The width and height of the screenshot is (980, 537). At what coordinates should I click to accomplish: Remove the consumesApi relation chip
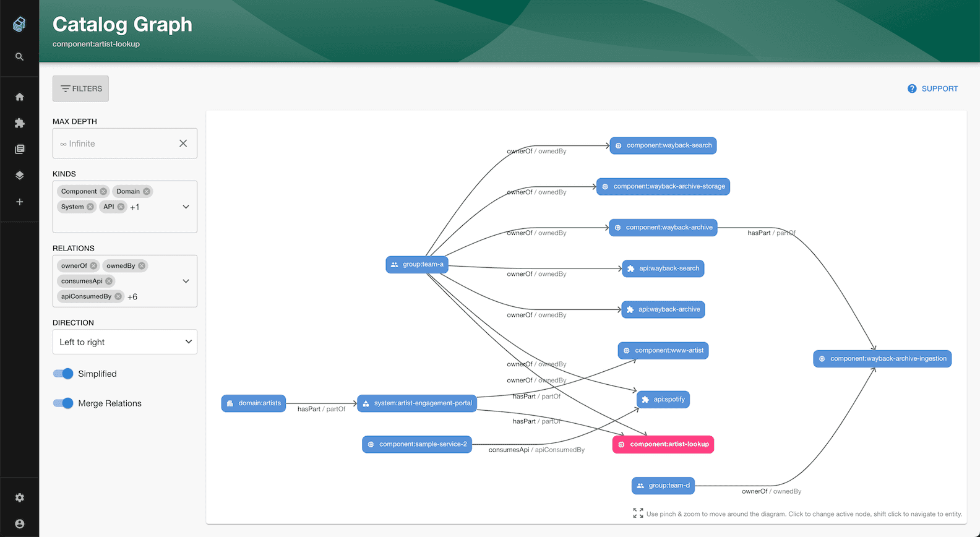(x=109, y=281)
